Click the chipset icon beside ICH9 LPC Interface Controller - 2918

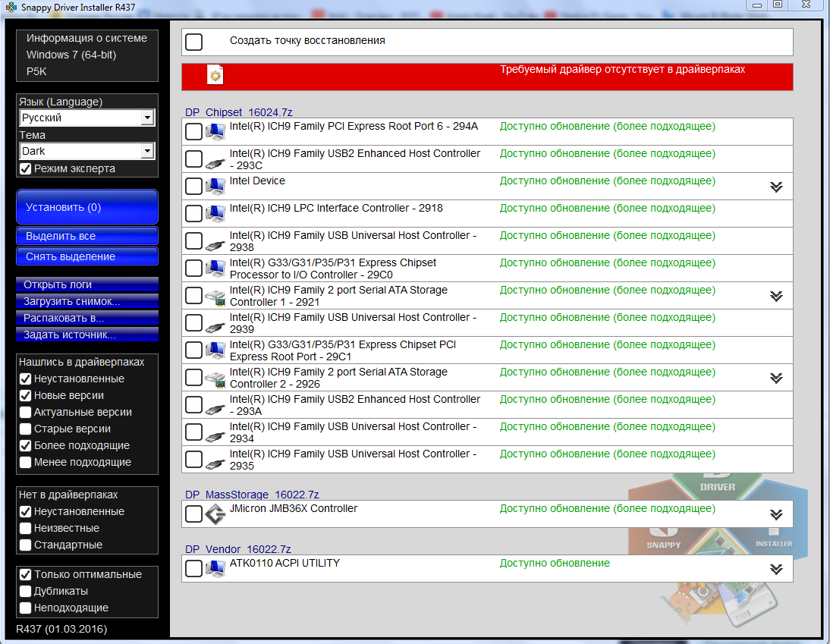click(215, 213)
